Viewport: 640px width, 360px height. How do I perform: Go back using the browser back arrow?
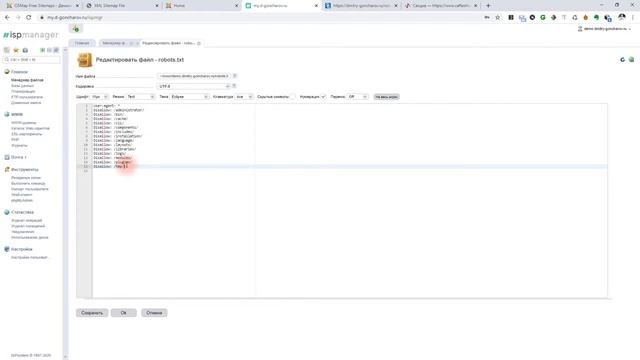7,18
